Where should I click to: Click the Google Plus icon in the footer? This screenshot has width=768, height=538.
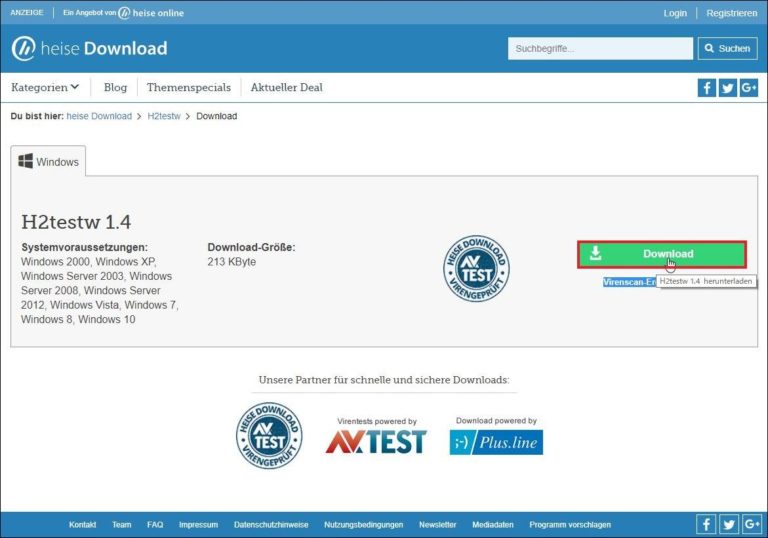(x=749, y=524)
